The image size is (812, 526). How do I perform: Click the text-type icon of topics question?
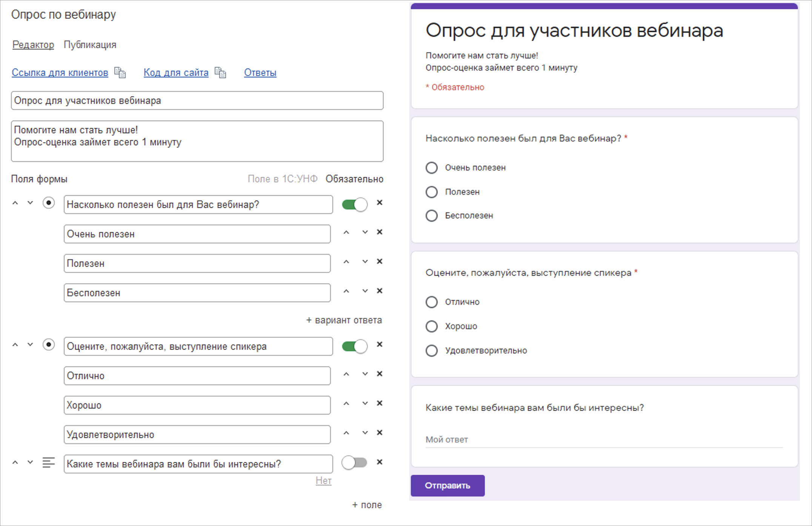(49, 463)
